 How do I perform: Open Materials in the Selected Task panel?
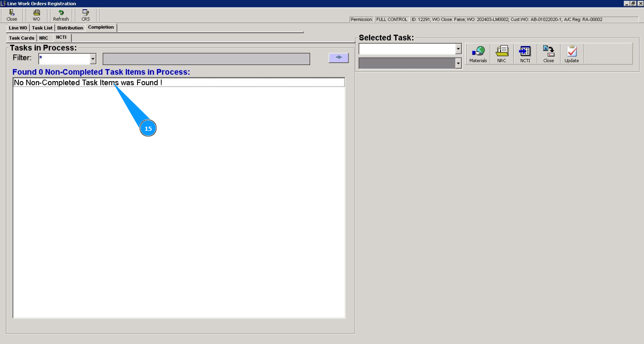pyautogui.click(x=478, y=54)
